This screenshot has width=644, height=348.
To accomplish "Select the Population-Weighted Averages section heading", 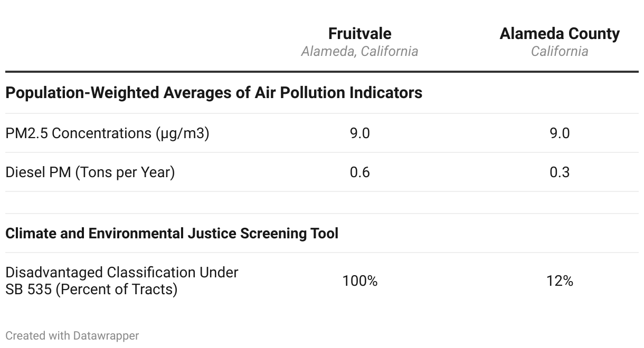I will pos(214,93).
